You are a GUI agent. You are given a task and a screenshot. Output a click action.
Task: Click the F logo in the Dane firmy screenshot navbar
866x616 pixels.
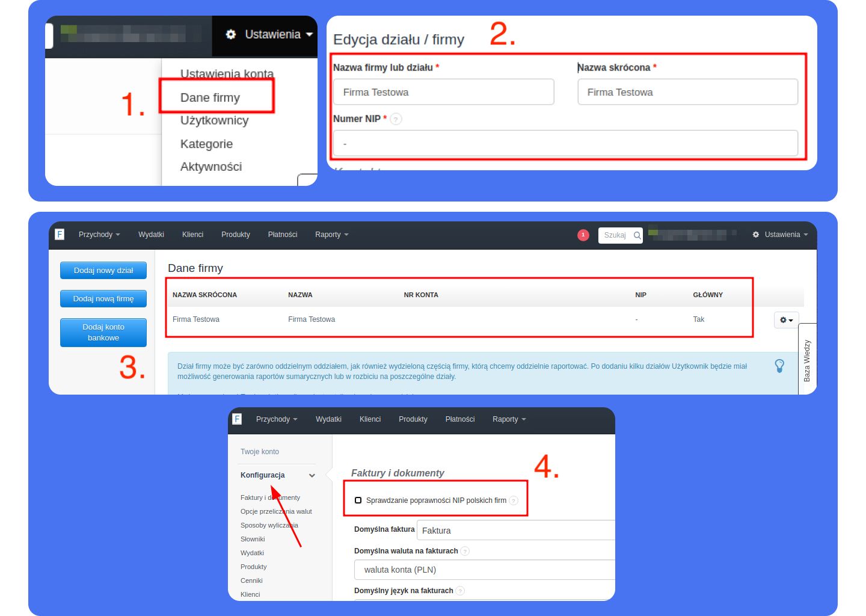pos(60,235)
